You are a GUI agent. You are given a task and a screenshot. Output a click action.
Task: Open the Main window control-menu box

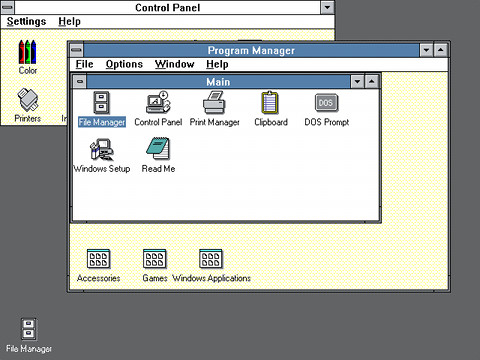click(x=80, y=82)
